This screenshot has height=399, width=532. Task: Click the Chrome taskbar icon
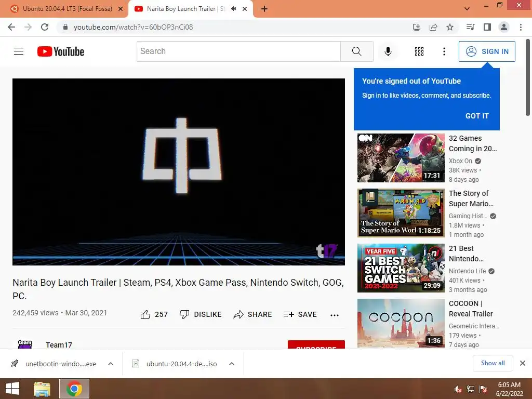tap(74, 389)
